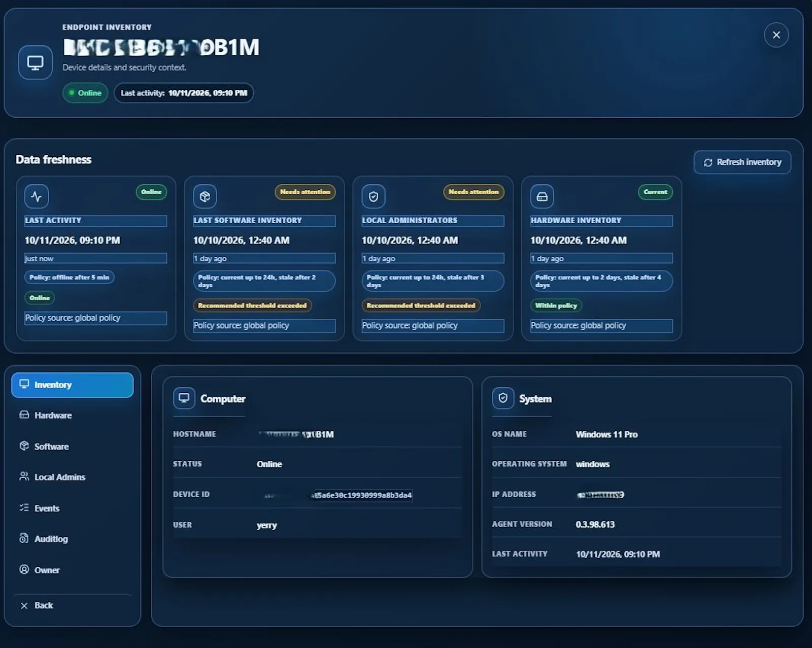Open the Owner section
This screenshot has height=648, width=812.
point(73,570)
